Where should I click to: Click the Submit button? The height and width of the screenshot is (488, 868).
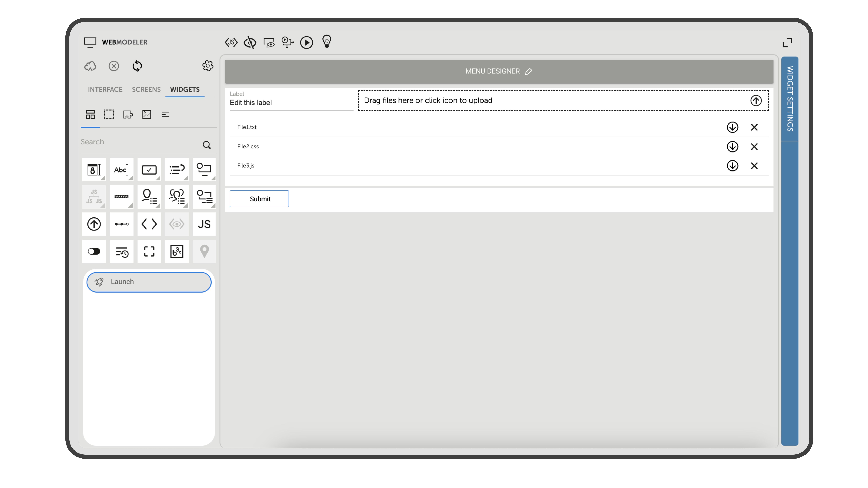tap(259, 199)
